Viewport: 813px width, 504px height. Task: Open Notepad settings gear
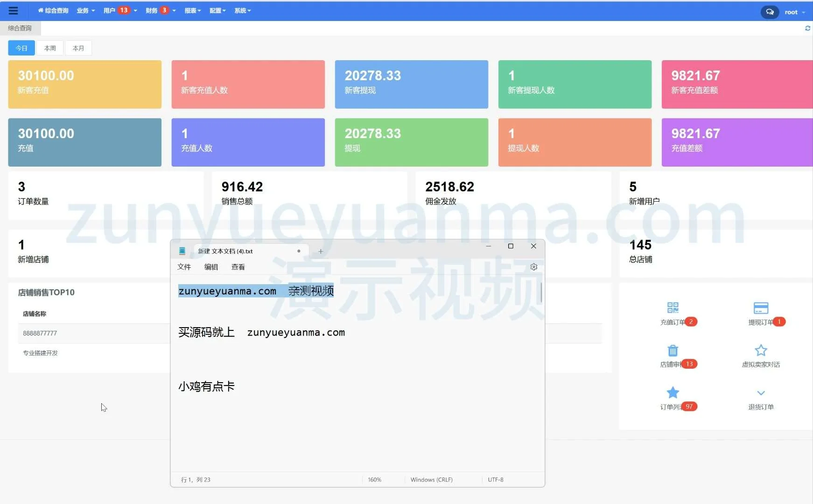[534, 267]
